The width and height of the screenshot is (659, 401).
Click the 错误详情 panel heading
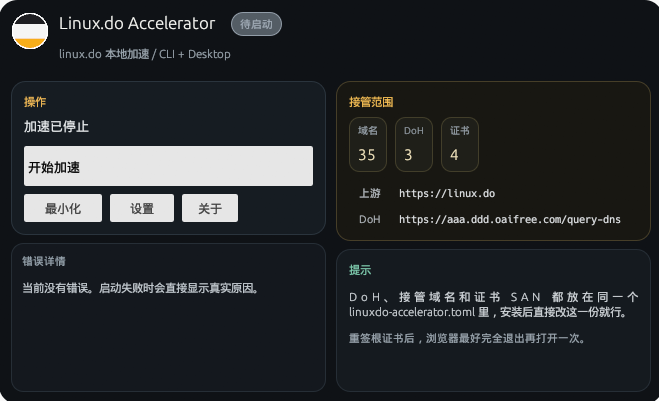pyautogui.click(x=44, y=261)
